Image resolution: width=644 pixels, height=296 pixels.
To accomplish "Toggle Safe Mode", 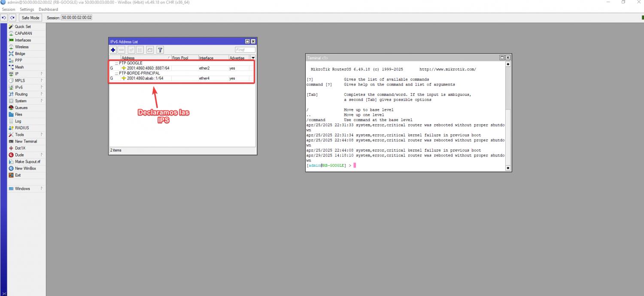I will (30, 18).
